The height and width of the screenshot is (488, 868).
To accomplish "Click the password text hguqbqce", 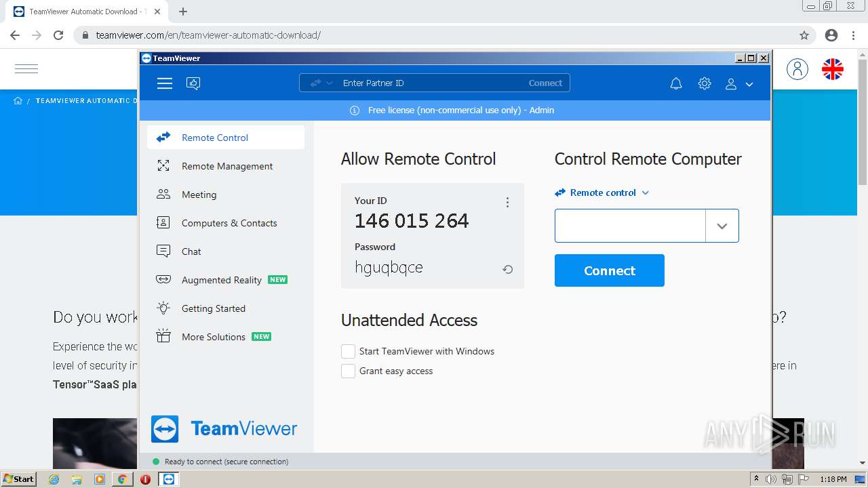I will (389, 268).
